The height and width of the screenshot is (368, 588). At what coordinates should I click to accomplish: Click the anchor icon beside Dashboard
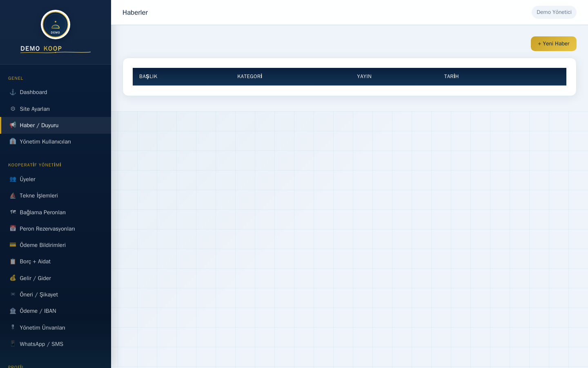click(13, 92)
